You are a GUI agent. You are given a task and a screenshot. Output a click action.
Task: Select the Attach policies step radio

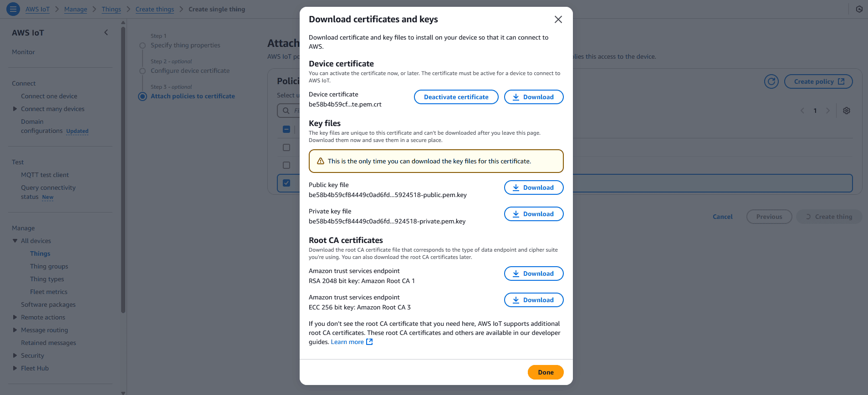pyautogui.click(x=143, y=96)
